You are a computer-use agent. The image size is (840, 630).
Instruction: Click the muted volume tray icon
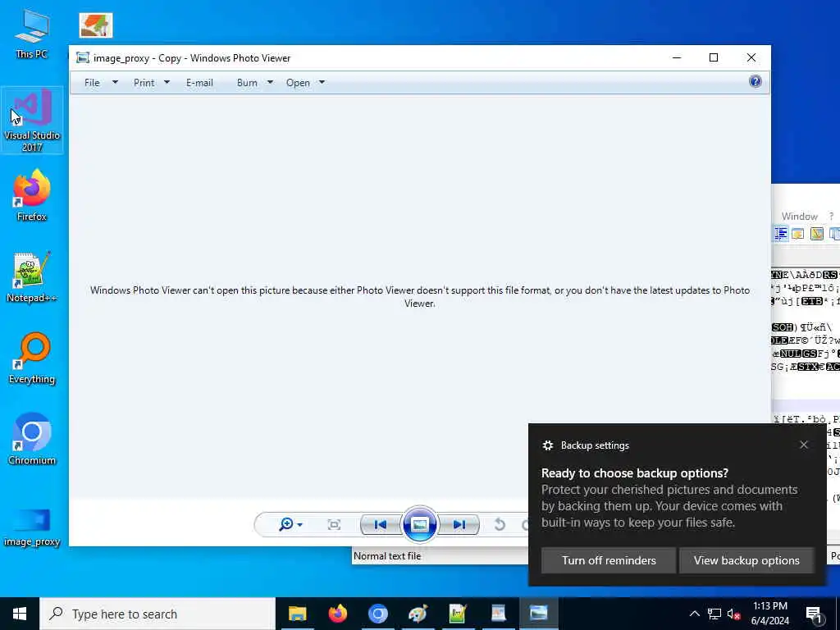pyautogui.click(x=734, y=614)
